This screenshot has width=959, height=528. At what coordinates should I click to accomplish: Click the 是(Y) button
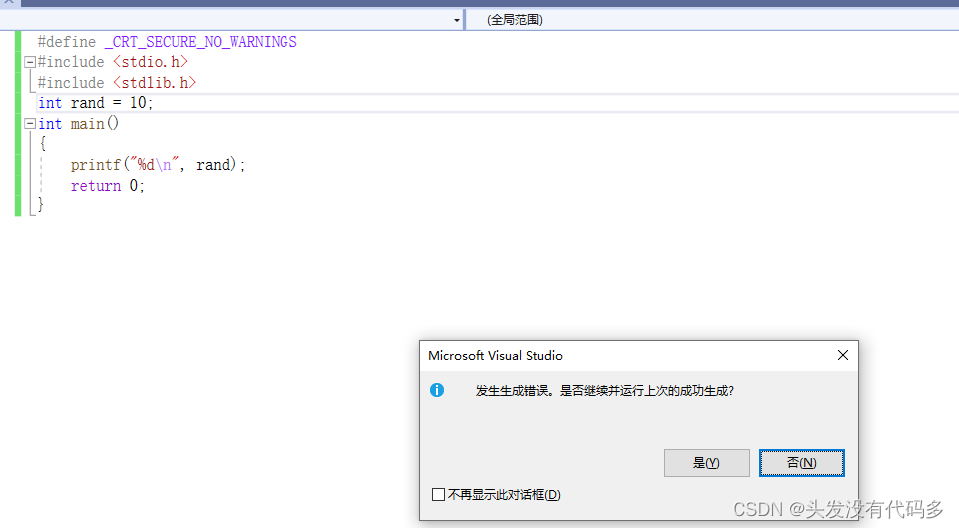(706, 463)
